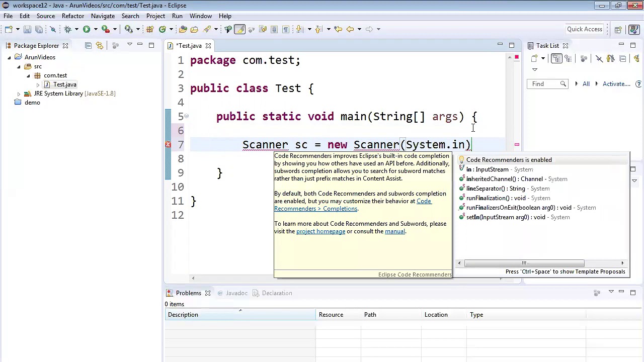
Task: Click the New Java Class icon
Action: click(x=162, y=29)
